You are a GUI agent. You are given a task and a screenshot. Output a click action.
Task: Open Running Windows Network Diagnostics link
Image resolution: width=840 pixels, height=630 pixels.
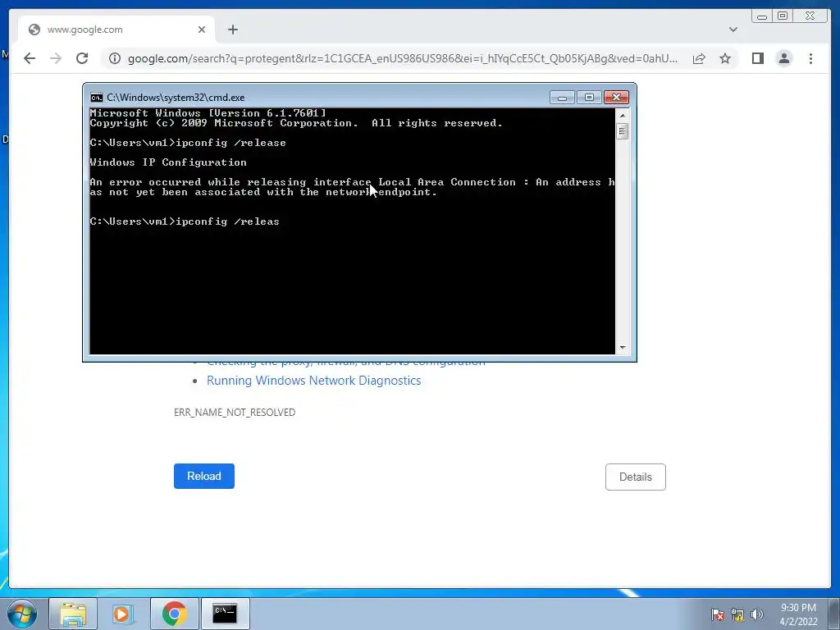[314, 381]
